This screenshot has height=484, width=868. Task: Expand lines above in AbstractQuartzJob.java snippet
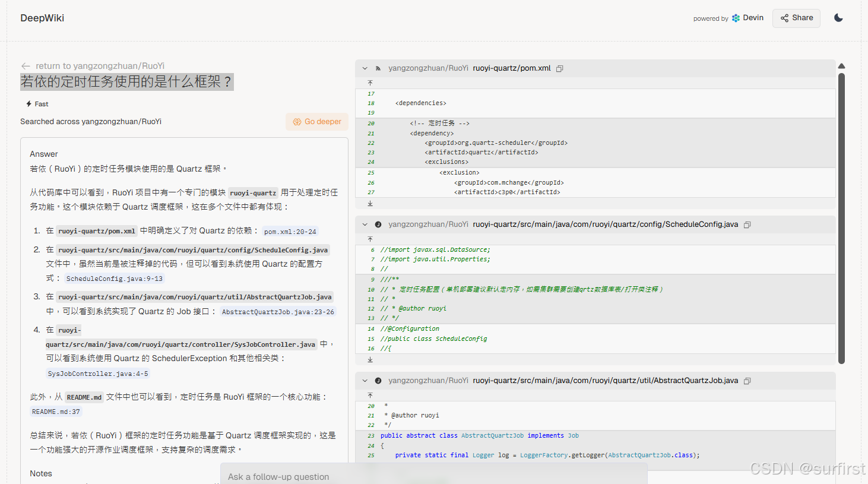(370, 395)
